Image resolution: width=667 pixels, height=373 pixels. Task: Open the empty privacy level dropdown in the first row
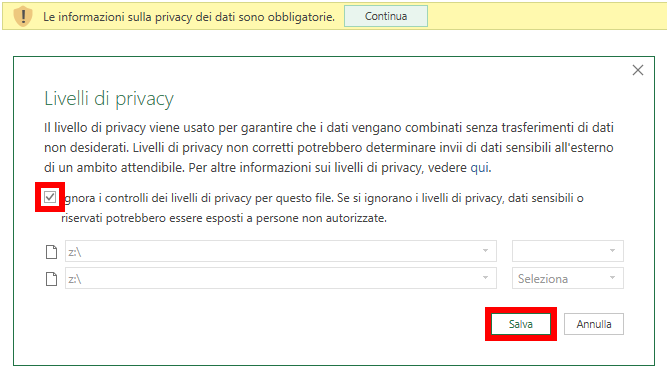click(x=567, y=251)
